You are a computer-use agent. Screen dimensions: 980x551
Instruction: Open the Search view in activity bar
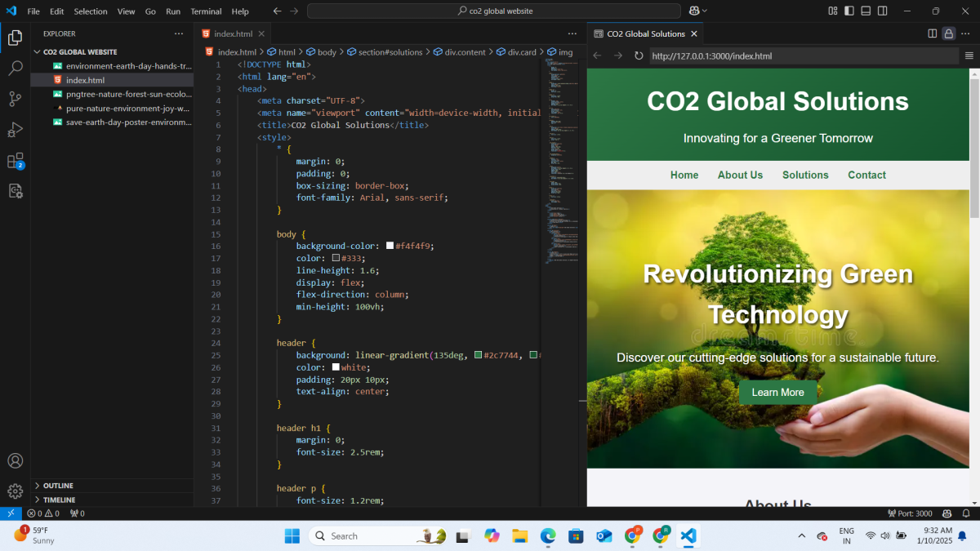pyautogui.click(x=15, y=69)
